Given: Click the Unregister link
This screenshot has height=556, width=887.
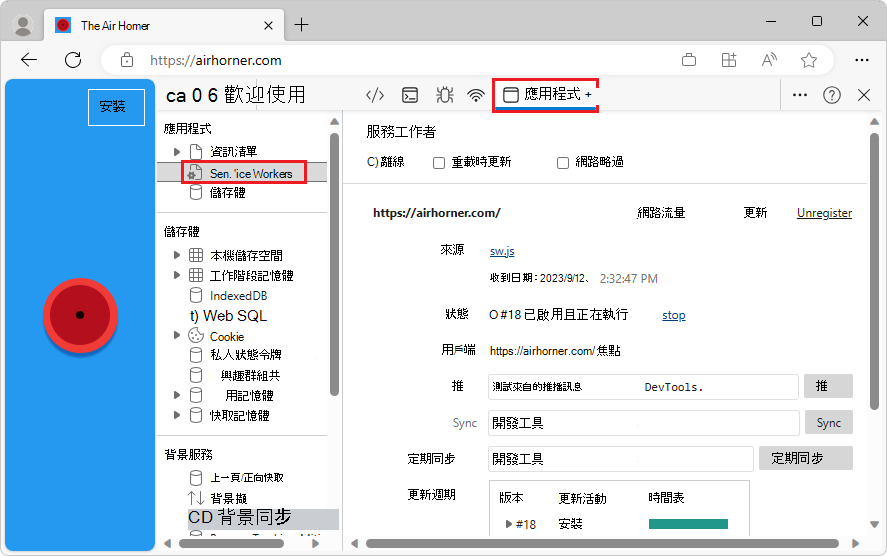Looking at the screenshot, I should 824,213.
